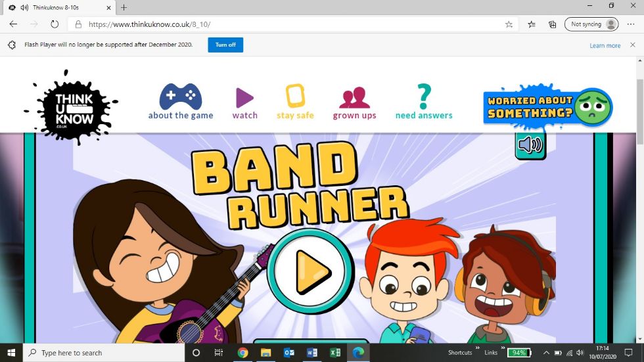The height and width of the screenshot is (362, 644).
Task: Switch to Microsoft Edge on taskbar
Action: (358, 353)
